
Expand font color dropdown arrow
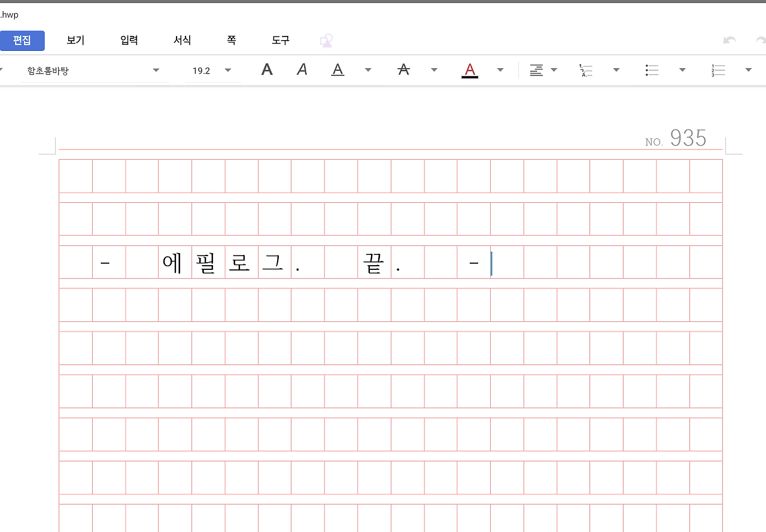coord(500,70)
